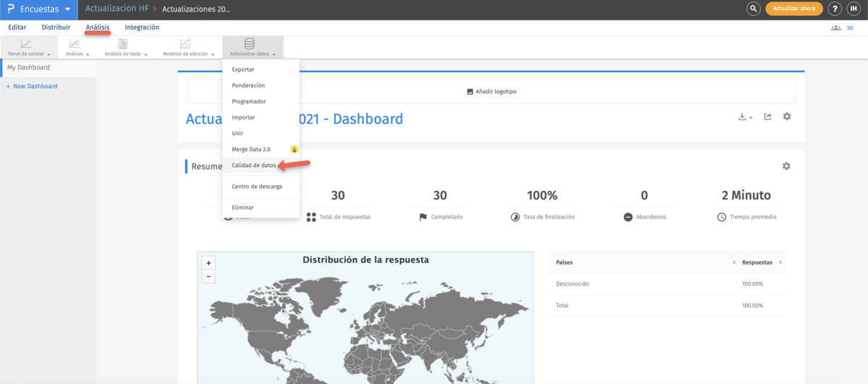Add a New Dashboard link
Image resolution: width=868 pixels, height=384 pixels.
coord(32,86)
